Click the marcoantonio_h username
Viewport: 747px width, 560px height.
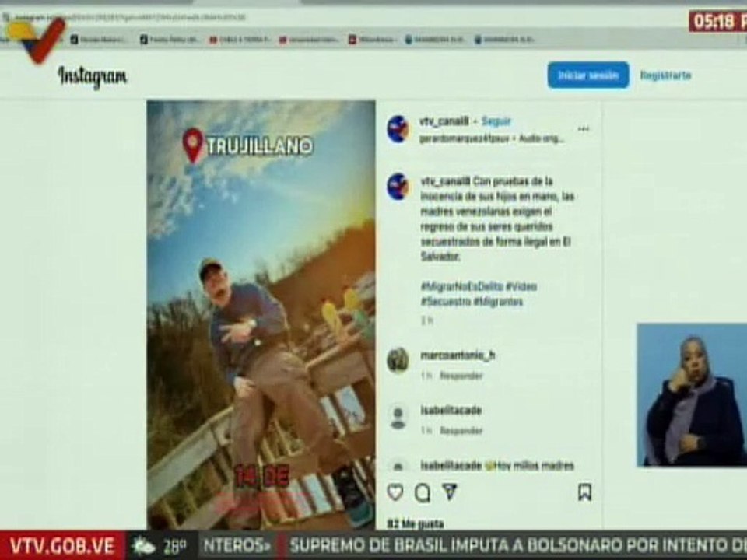click(458, 355)
